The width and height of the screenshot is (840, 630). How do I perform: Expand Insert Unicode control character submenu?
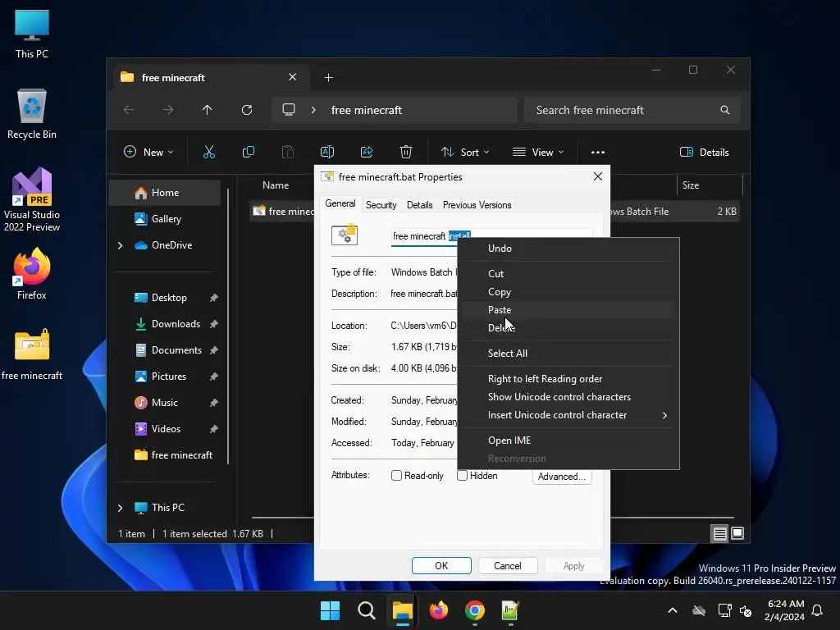pos(568,415)
